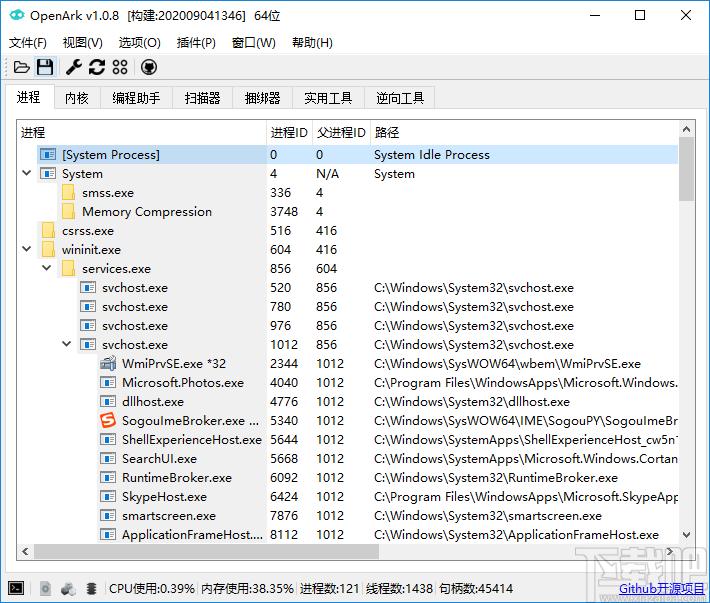
Task: Click the vertical scrollbar thumb
Action: 686,169
